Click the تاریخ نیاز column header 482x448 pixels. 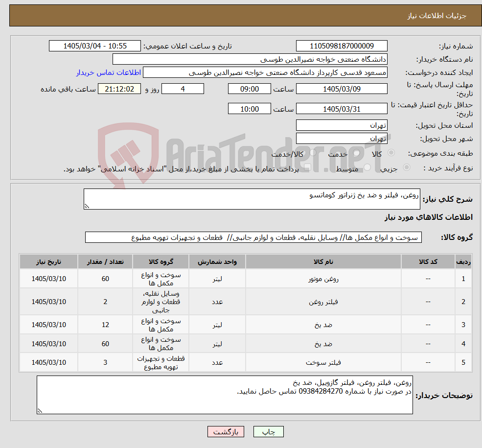click(x=48, y=261)
